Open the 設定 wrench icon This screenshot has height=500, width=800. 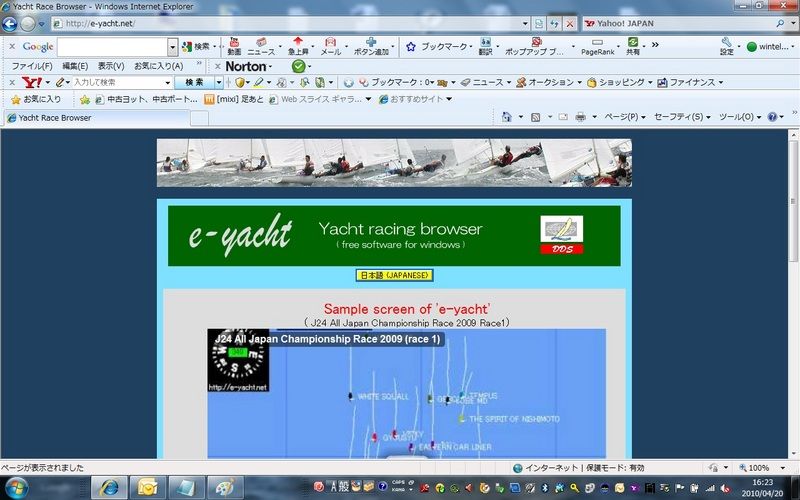click(727, 46)
